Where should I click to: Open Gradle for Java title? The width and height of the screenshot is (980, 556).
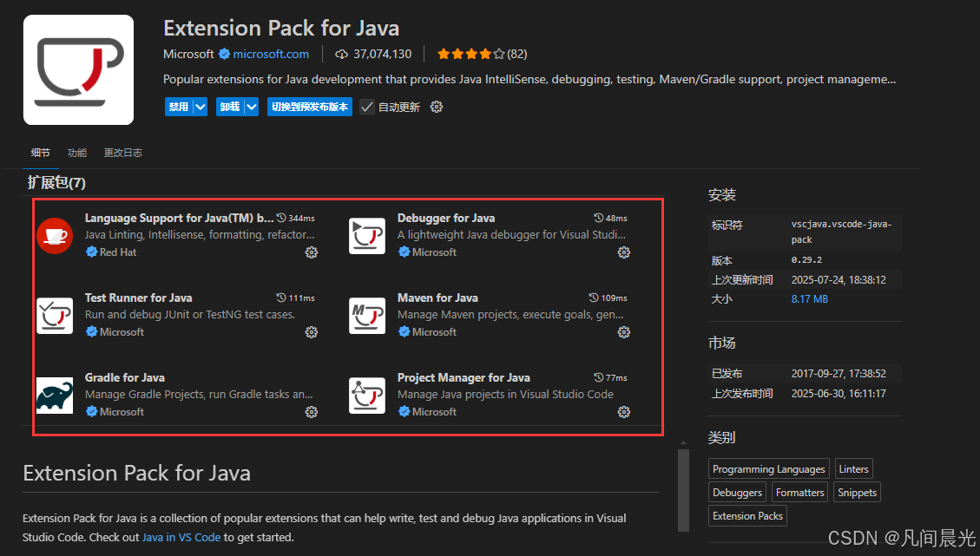(125, 378)
